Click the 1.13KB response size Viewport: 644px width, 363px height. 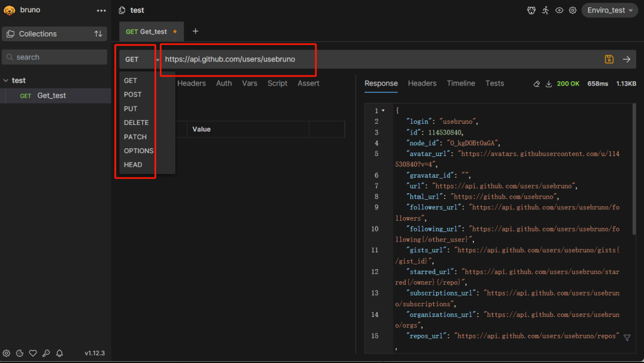pos(626,84)
